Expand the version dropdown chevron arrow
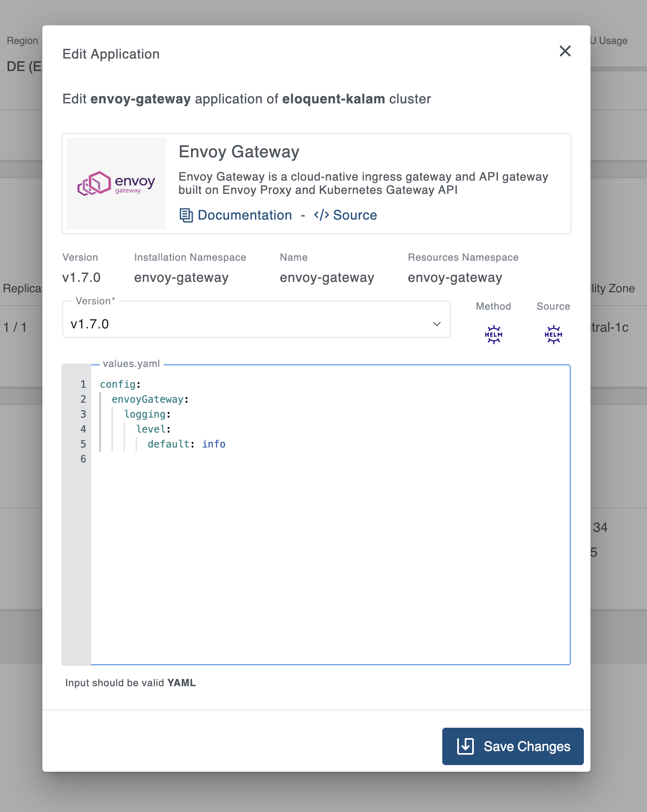 (436, 324)
